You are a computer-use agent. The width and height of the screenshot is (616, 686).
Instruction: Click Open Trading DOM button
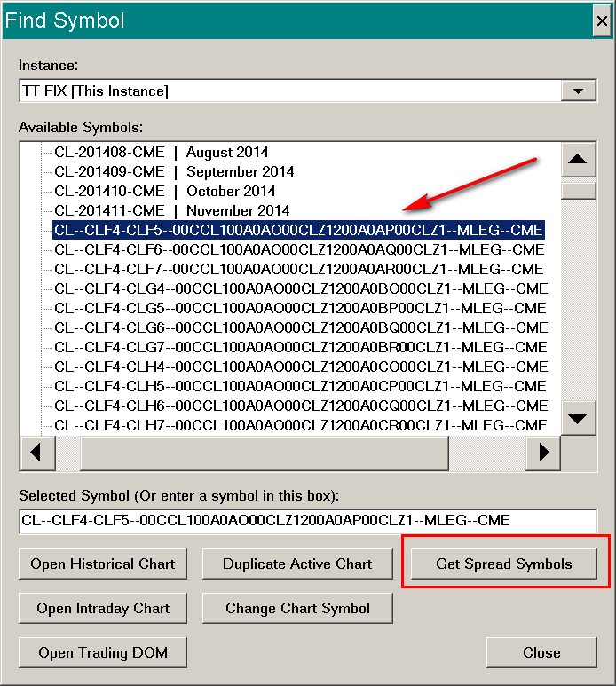[x=103, y=653]
